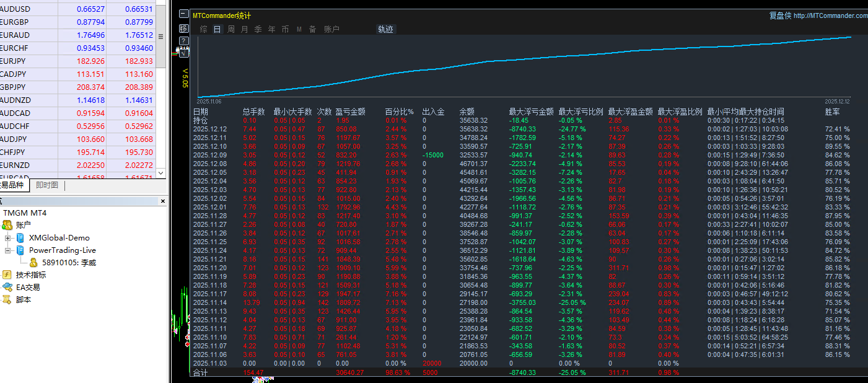Click the PowerTrading-Live server icon
This screenshot has height=383, width=868.
coord(20,250)
